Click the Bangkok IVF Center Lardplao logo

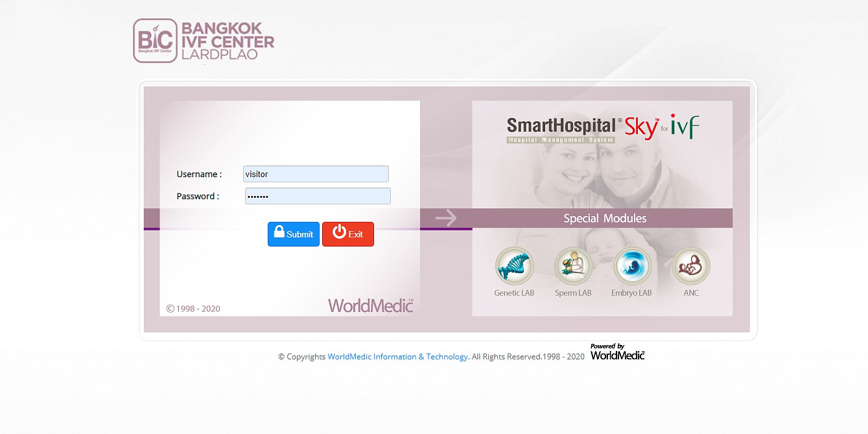pos(204,41)
